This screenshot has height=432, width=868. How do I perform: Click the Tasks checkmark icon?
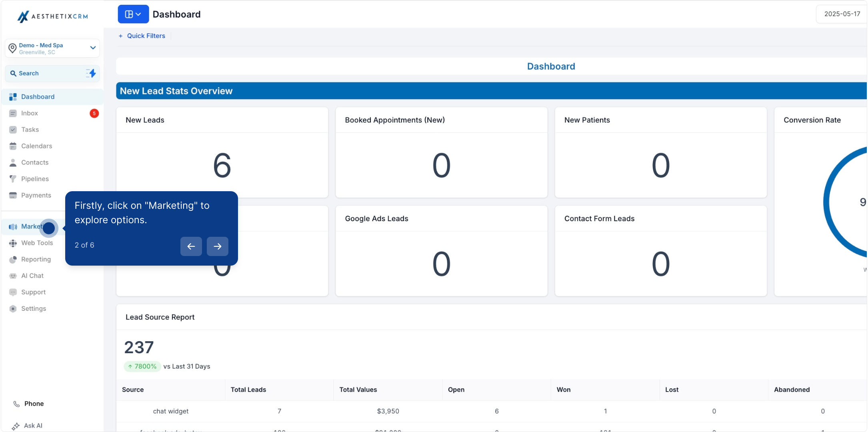point(13,130)
